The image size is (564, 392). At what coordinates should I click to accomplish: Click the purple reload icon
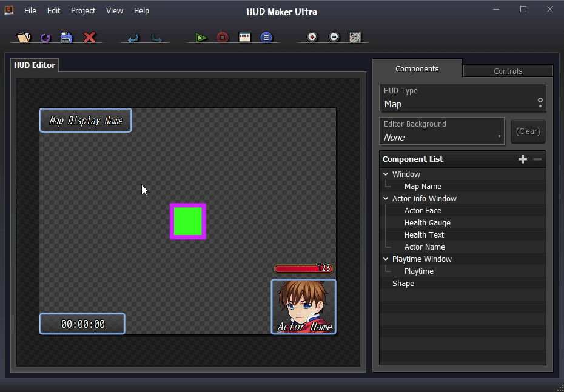45,38
